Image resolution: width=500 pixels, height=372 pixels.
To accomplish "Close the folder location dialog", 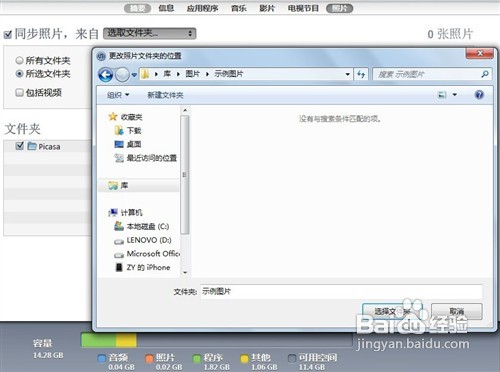I will pos(479,53).
